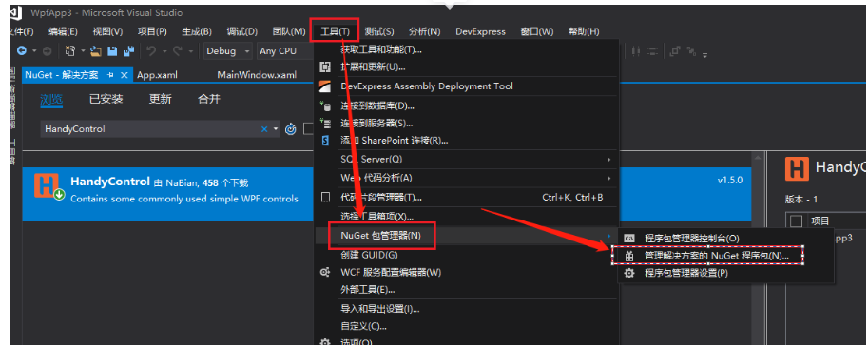Click the Undo arrow icon

(150, 51)
